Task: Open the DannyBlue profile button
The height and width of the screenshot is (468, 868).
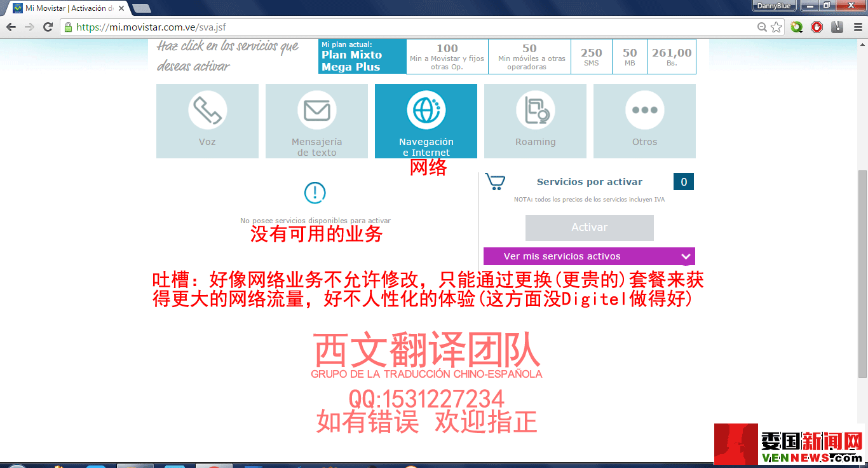Action: 775,6
